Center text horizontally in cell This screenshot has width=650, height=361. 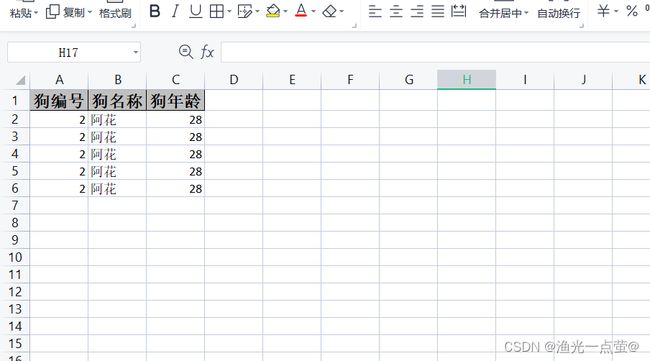396,11
